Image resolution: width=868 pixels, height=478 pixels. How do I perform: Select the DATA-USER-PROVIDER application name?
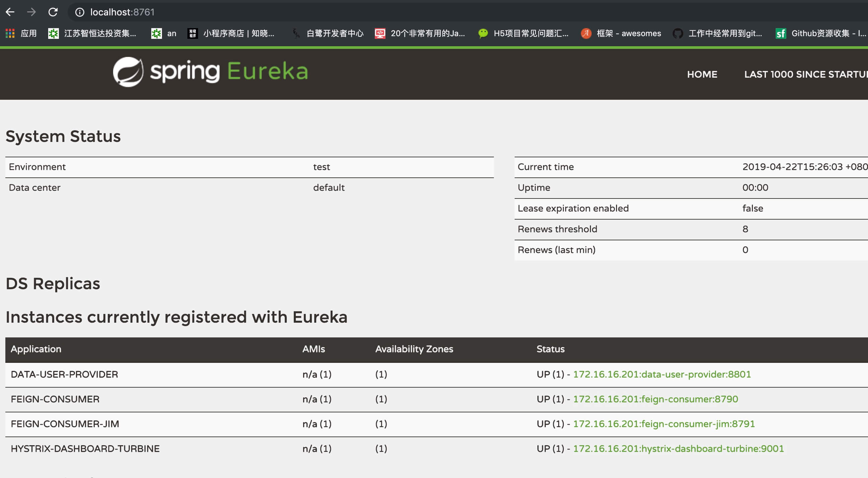coord(64,374)
